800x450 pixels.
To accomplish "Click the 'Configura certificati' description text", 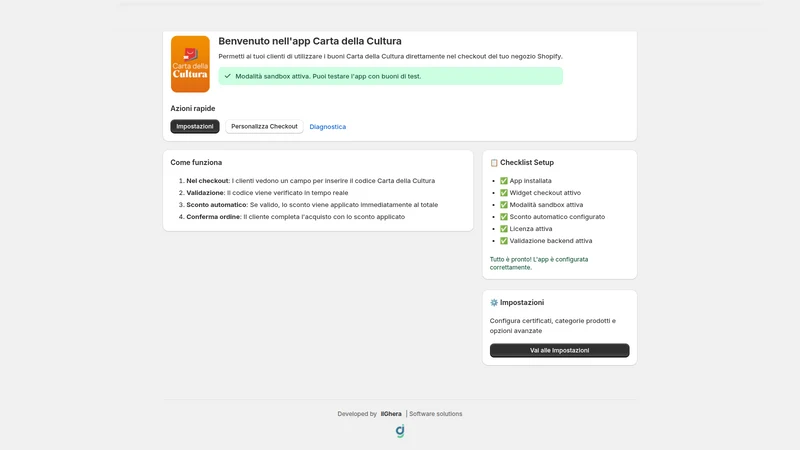I will coord(553,326).
